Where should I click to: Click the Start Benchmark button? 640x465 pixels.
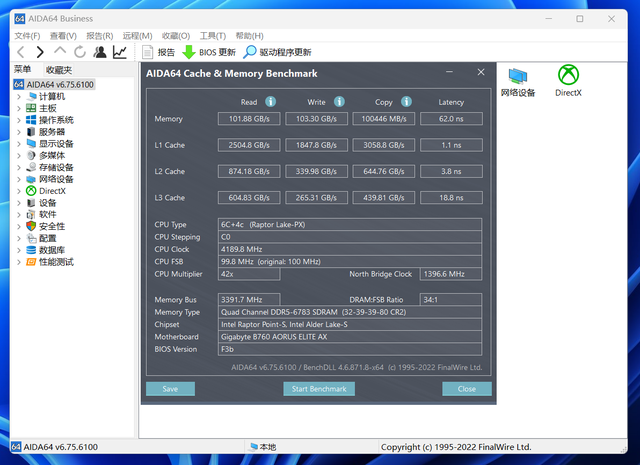(319, 389)
